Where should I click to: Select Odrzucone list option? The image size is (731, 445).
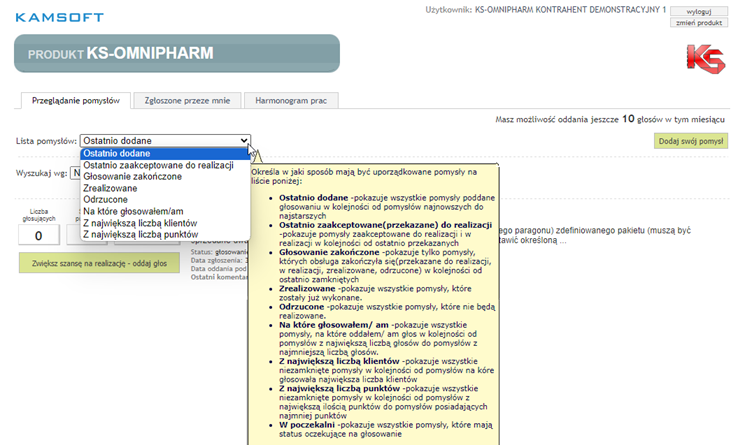pyautogui.click(x=165, y=199)
